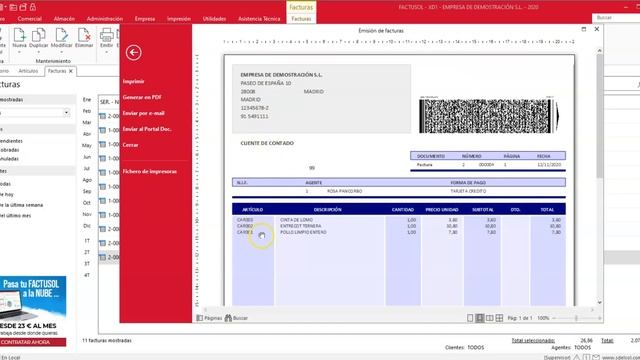Open the Administración menu

click(x=104, y=19)
